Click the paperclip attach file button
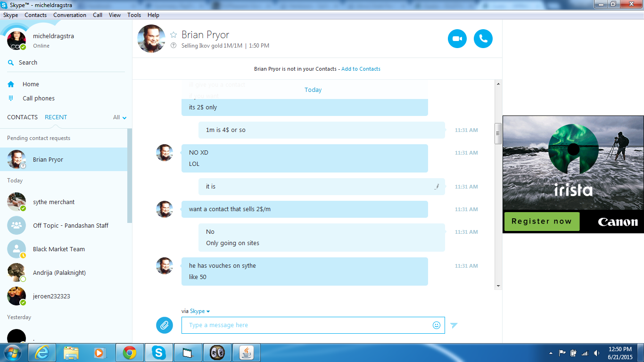644x362 pixels. pos(165,325)
